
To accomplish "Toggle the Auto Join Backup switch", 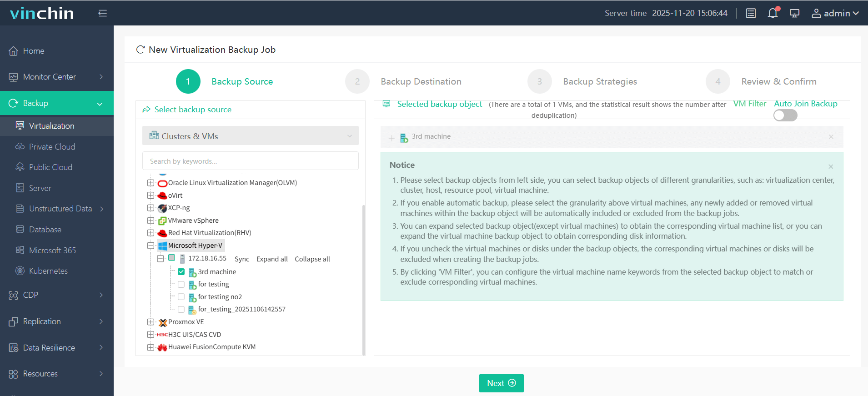I will pyautogui.click(x=785, y=115).
